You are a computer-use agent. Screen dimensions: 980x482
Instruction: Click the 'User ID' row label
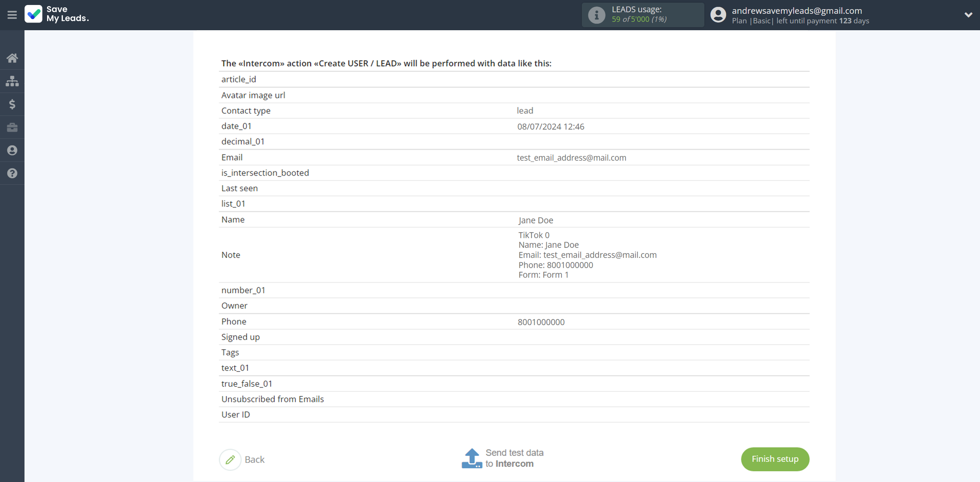coord(235,415)
